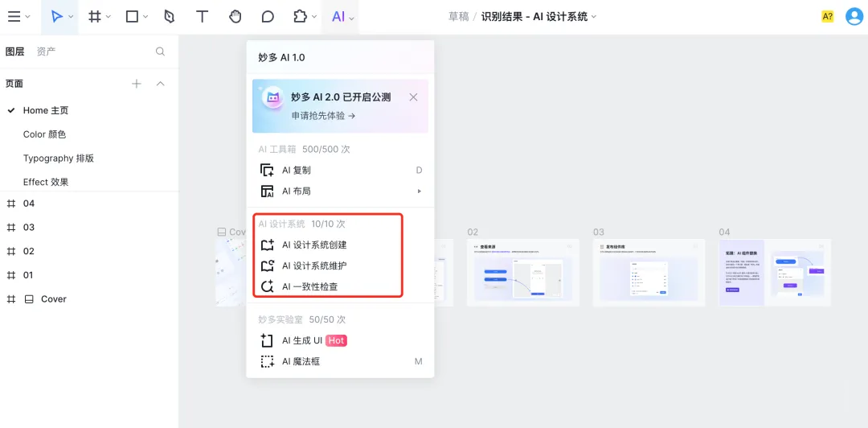Open the AI 布局 submenu

point(340,191)
